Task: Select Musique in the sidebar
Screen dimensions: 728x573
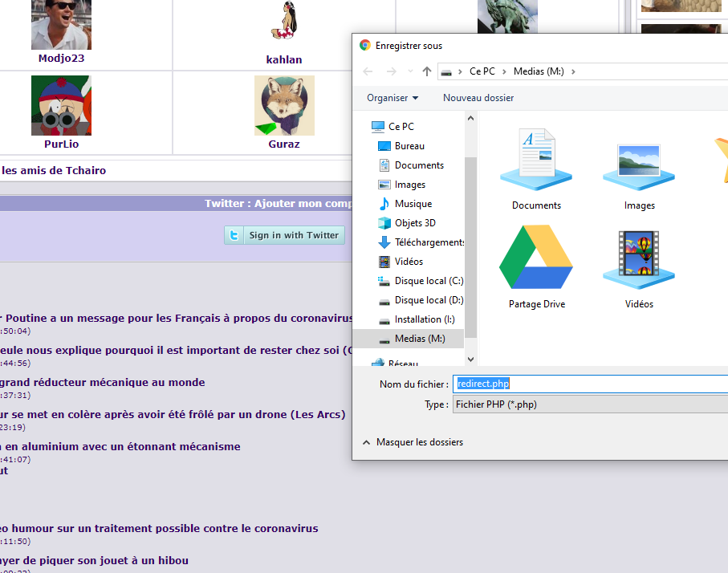Action: 413,204
